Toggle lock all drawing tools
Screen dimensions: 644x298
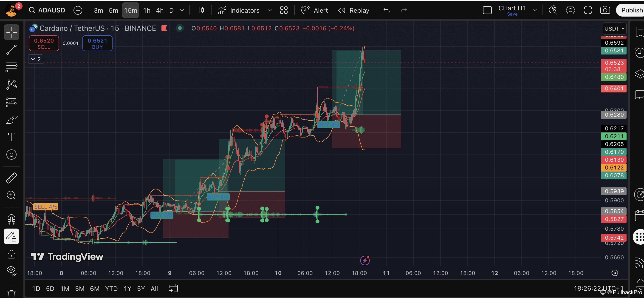(11, 254)
